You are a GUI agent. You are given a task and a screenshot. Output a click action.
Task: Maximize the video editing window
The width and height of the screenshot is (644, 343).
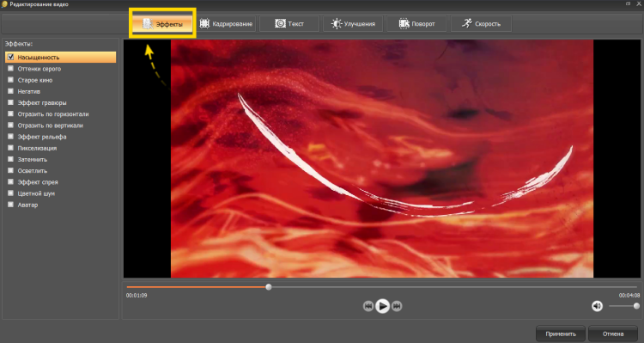tap(629, 3)
